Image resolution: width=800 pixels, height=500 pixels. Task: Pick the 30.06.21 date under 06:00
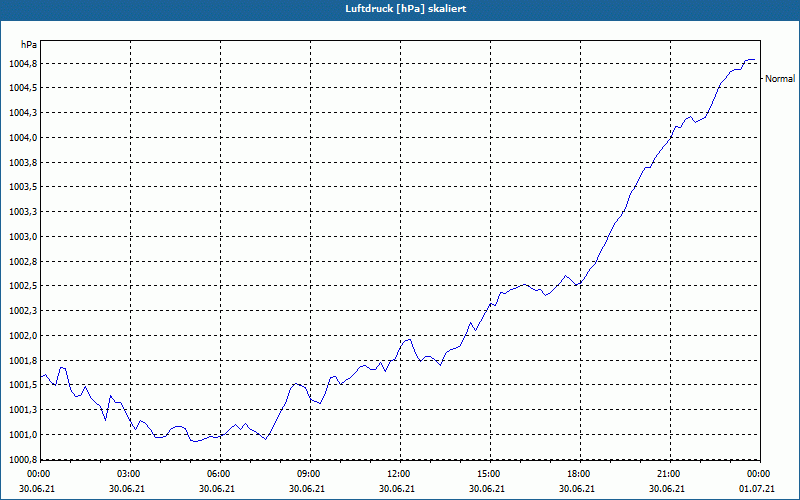[217, 489]
